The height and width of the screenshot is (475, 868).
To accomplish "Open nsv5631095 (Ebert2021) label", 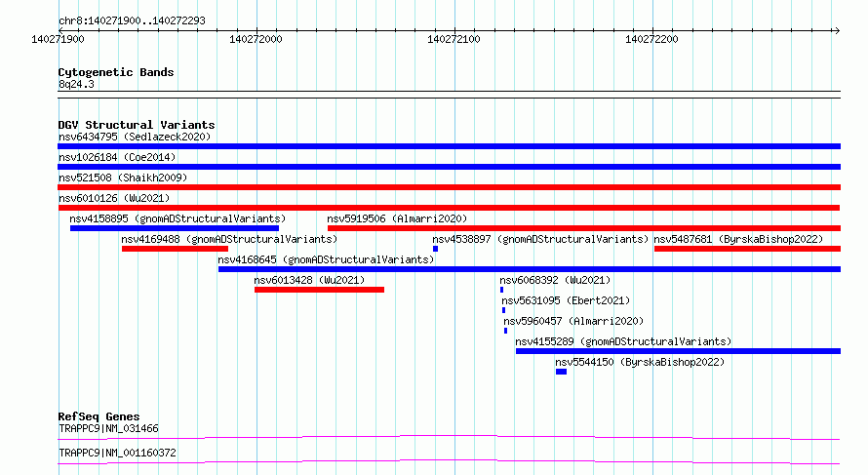I will [x=566, y=300].
